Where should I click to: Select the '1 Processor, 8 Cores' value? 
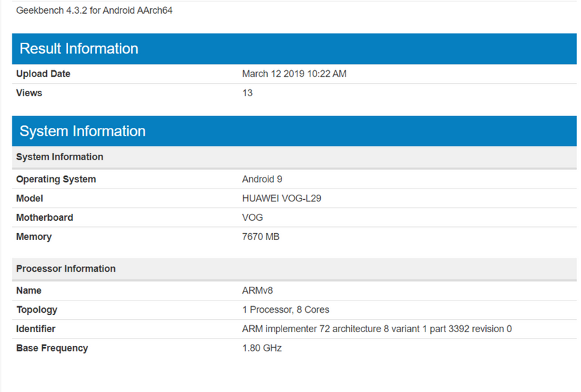coord(286,310)
